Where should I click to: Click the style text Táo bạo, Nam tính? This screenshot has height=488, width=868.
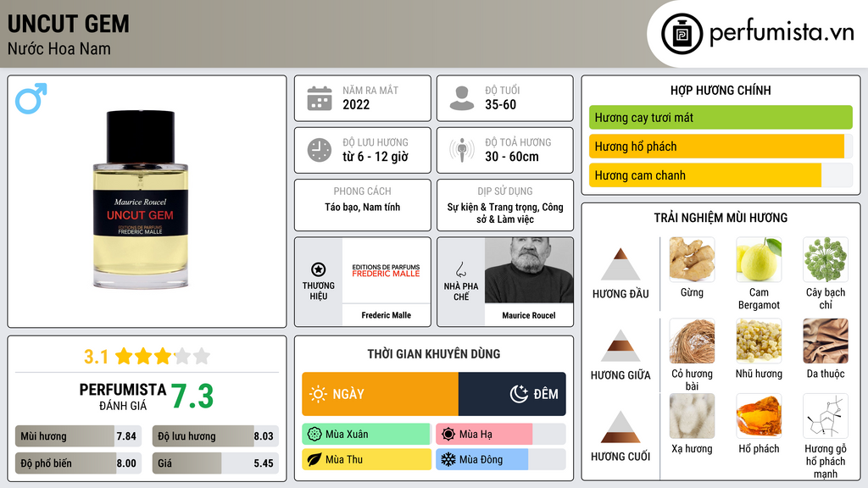(x=363, y=207)
